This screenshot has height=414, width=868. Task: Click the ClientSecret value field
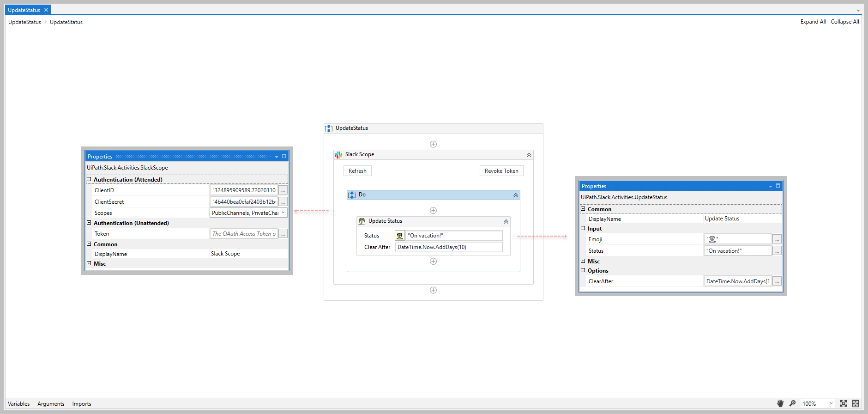(x=244, y=202)
